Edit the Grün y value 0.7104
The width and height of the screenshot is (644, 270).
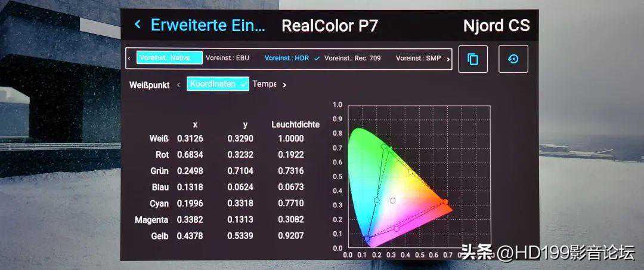tap(240, 171)
